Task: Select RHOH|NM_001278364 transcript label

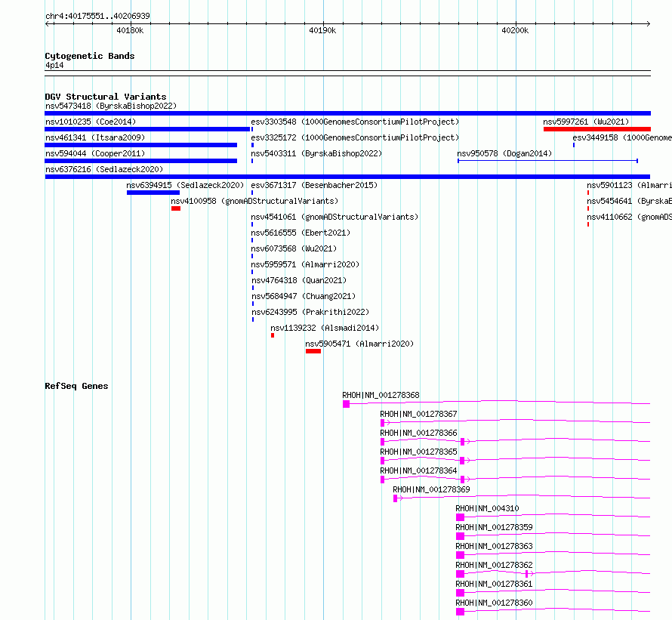Action: point(418,470)
